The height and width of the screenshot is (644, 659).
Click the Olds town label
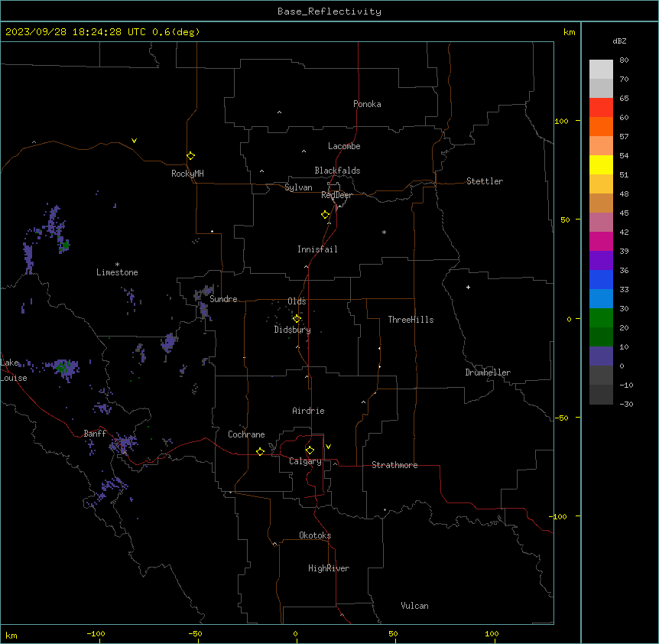click(297, 301)
